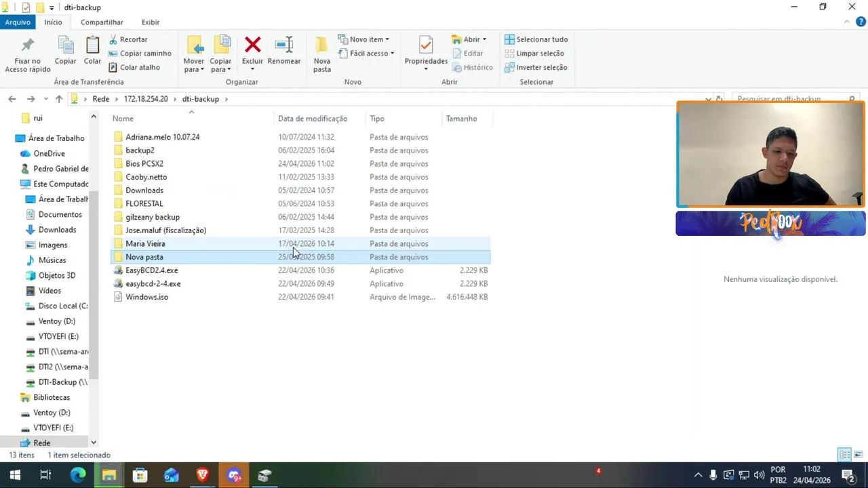868x488 pixels.
Task: Clear the selection with Limpar seleção
Action: pos(534,54)
